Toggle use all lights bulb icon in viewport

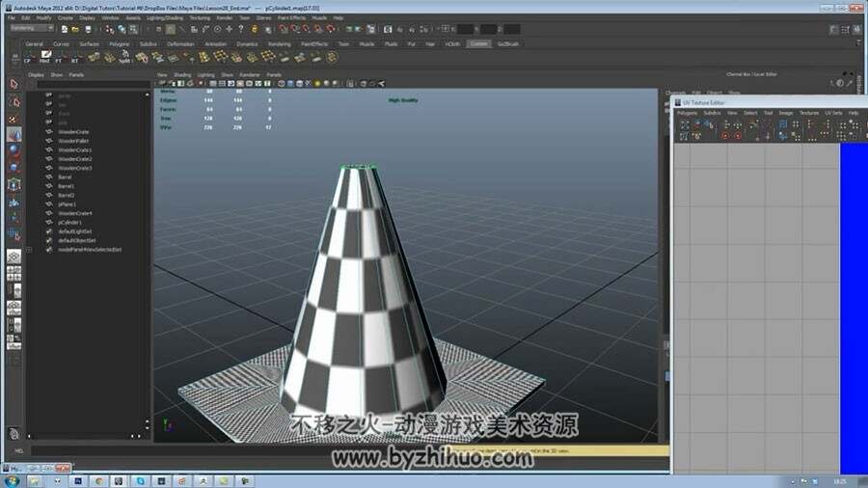click(317, 84)
